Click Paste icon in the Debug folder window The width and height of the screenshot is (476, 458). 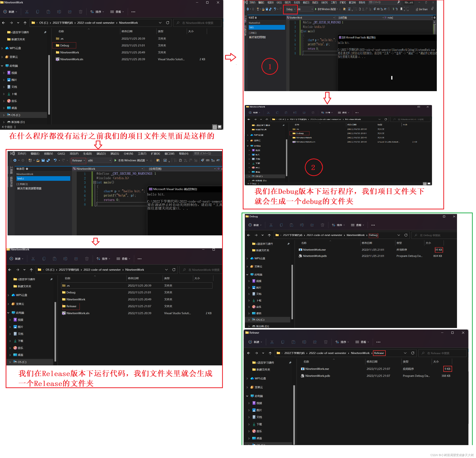pyautogui.click(x=291, y=225)
